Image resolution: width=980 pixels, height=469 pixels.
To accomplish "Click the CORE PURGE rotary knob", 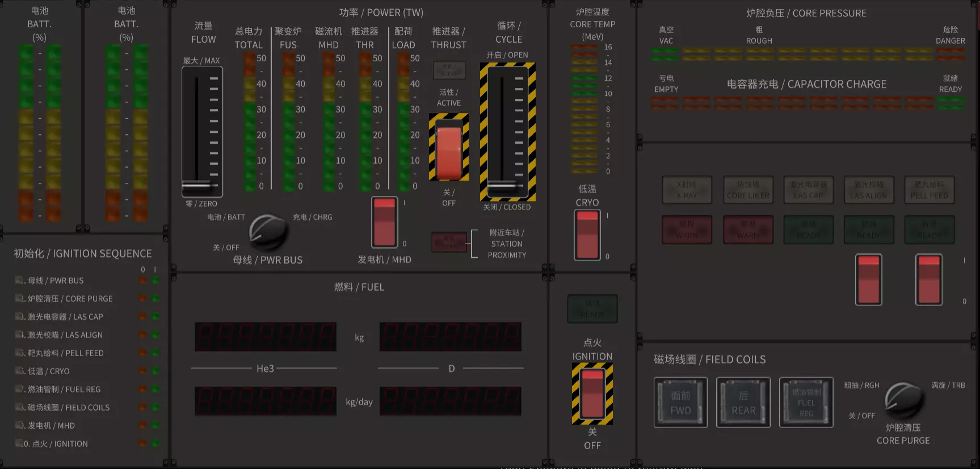I will [x=903, y=400].
